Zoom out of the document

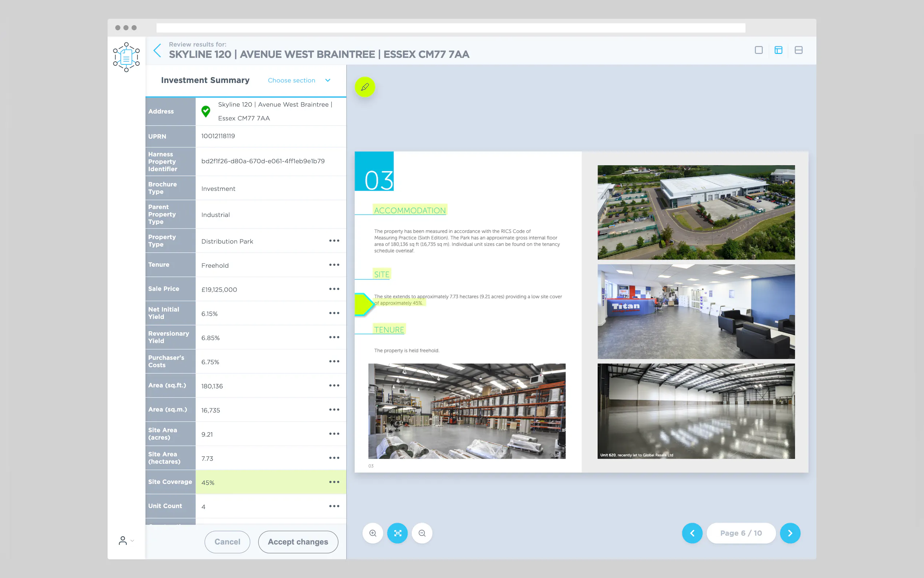click(x=422, y=533)
